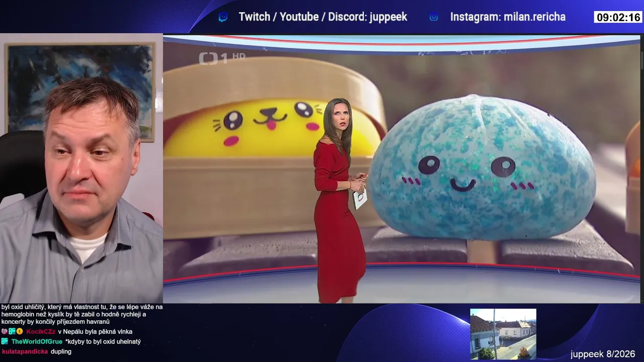Click the 09:02:16 stream timer
This screenshot has width=644, height=362.
618,18
